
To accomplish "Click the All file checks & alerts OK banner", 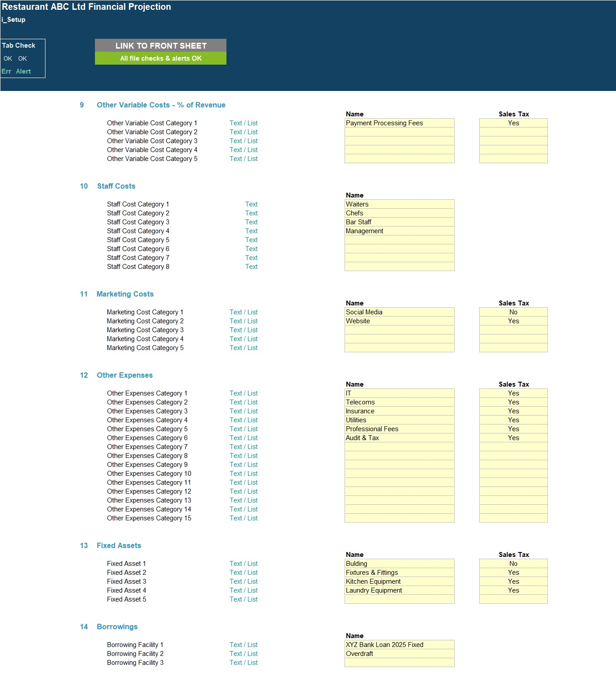I will (160, 58).
